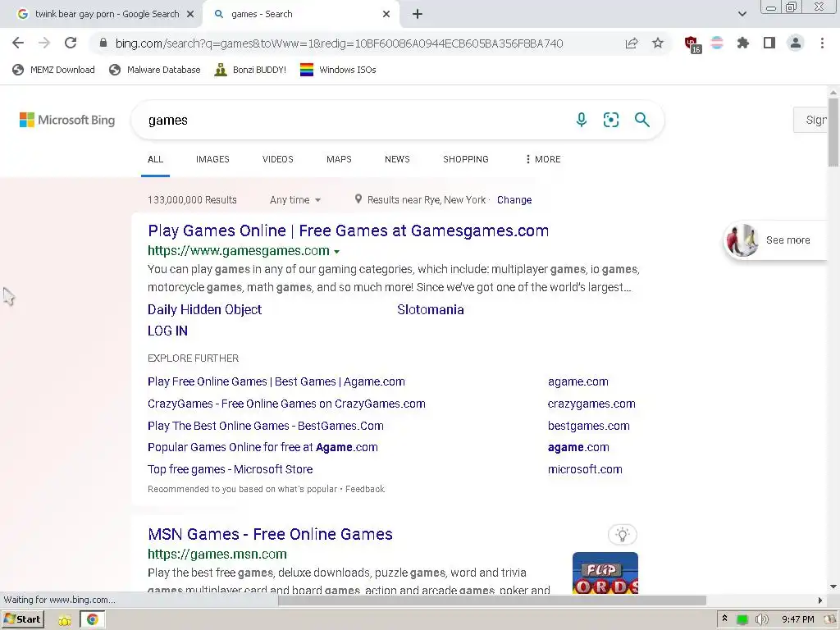Click the magnifier search icon in Bing

pyautogui.click(x=641, y=120)
